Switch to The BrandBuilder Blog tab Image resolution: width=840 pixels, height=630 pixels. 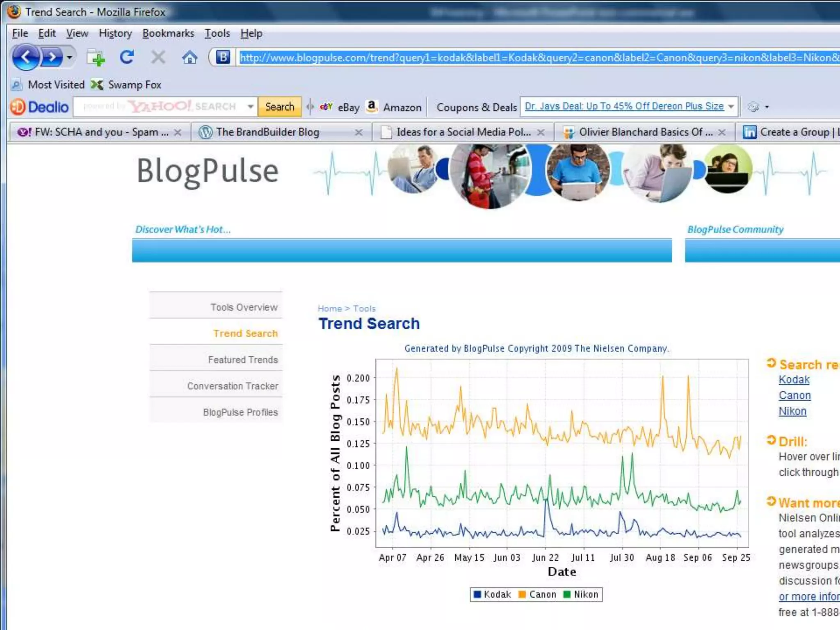pos(267,132)
